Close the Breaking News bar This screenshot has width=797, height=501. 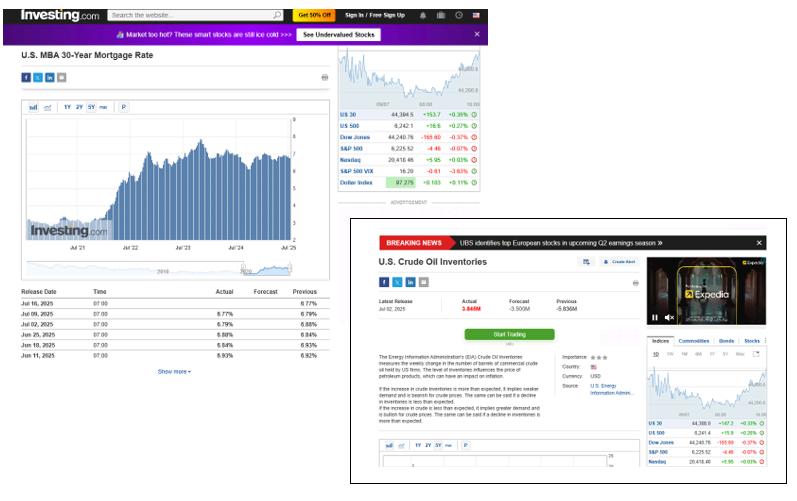tap(759, 243)
